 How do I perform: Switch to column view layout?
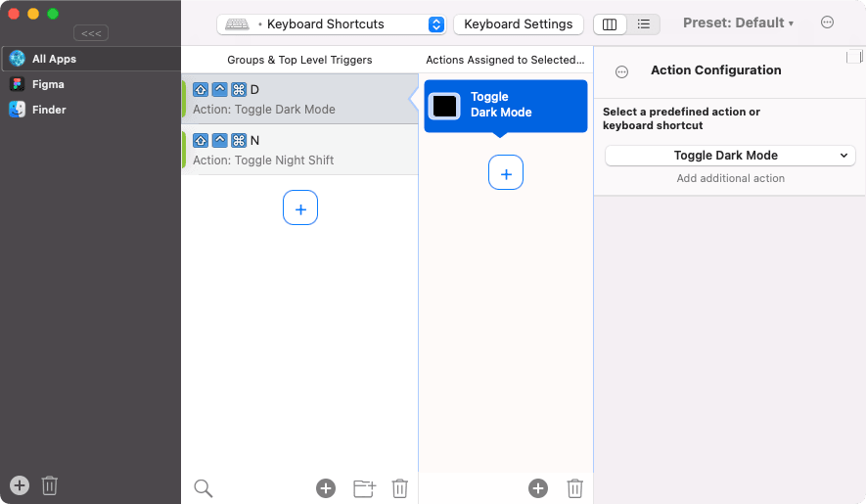coord(610,24)
